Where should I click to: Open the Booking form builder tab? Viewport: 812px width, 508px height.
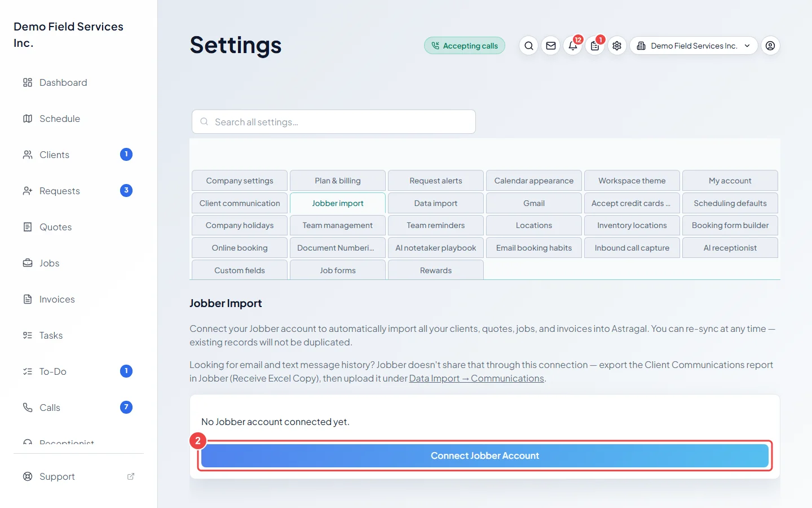tap(730, 225)
